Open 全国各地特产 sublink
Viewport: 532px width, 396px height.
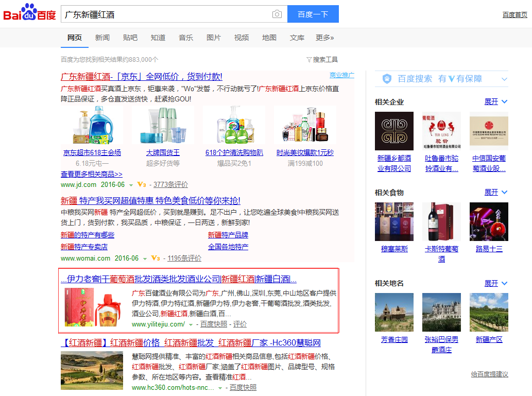tap(228, 247)
